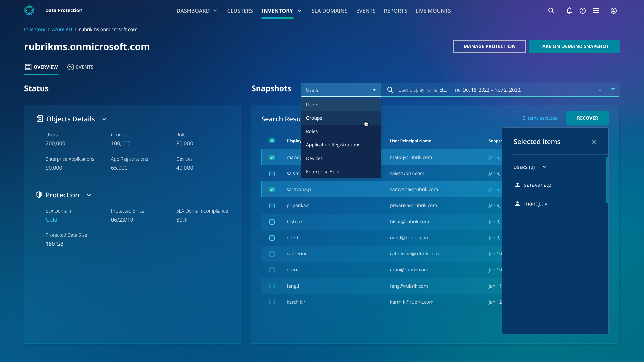Open help question mark icon
Viewport: 644px width, 362px height.
(583, 11)
